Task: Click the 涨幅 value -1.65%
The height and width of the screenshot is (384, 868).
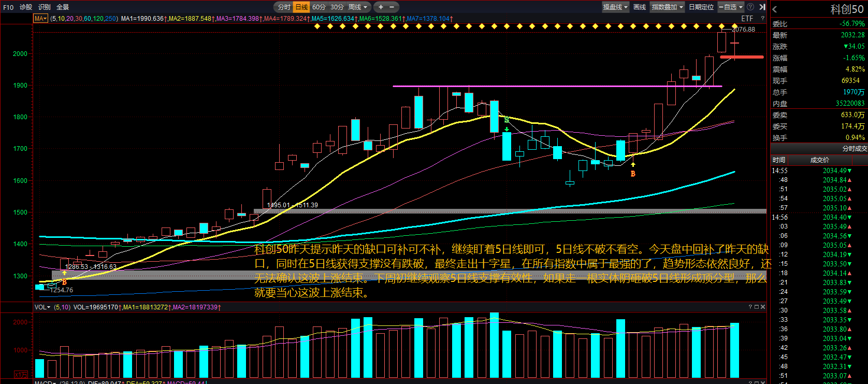Action: point(853,58)
